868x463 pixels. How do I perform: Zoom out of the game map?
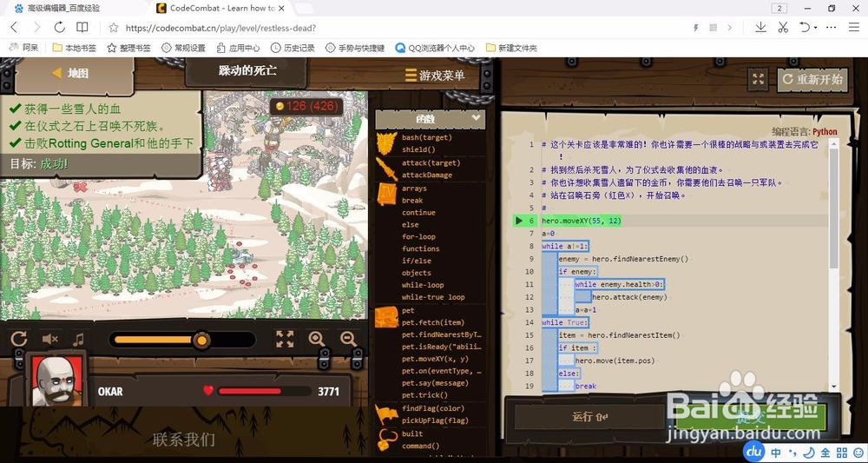pyautogui.click(x=348, y=339)
